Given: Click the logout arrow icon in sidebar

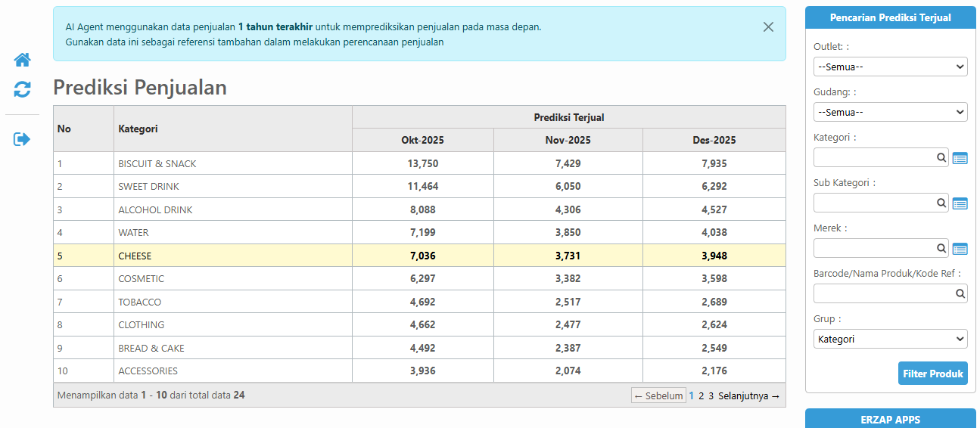Looking at the screenshot, I should pos(23,139).
